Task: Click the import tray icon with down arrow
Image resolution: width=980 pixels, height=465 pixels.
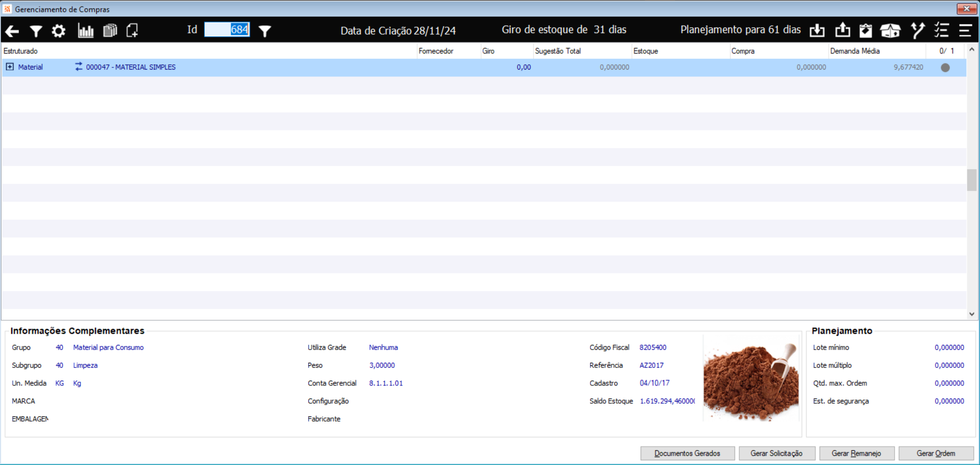Action: click(817, 31)
